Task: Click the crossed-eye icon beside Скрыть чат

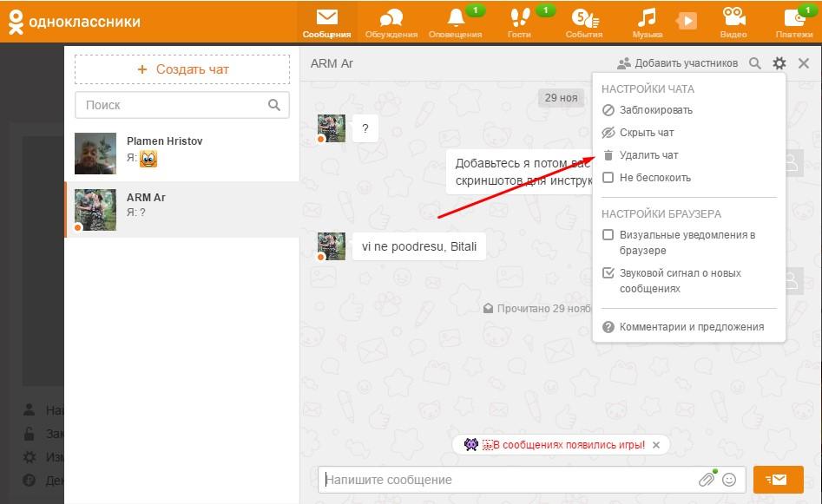Action: point(608,133)
